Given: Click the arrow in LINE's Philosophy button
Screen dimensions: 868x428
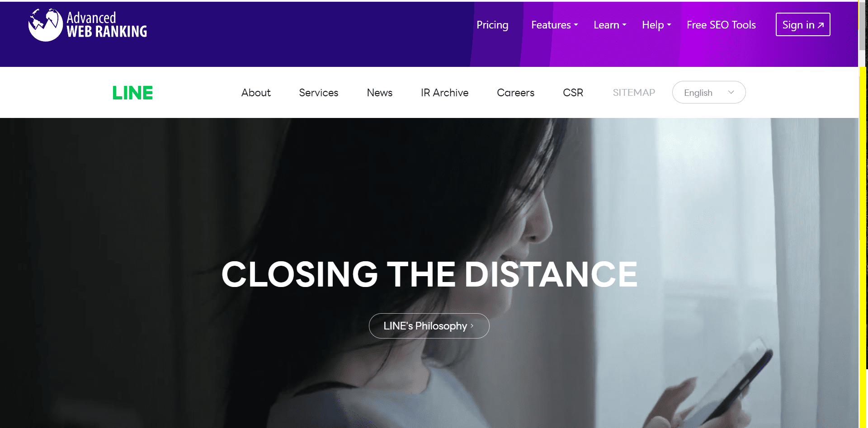Looking at the screenshot, I should pyautogui.click(x=472, y=326).
